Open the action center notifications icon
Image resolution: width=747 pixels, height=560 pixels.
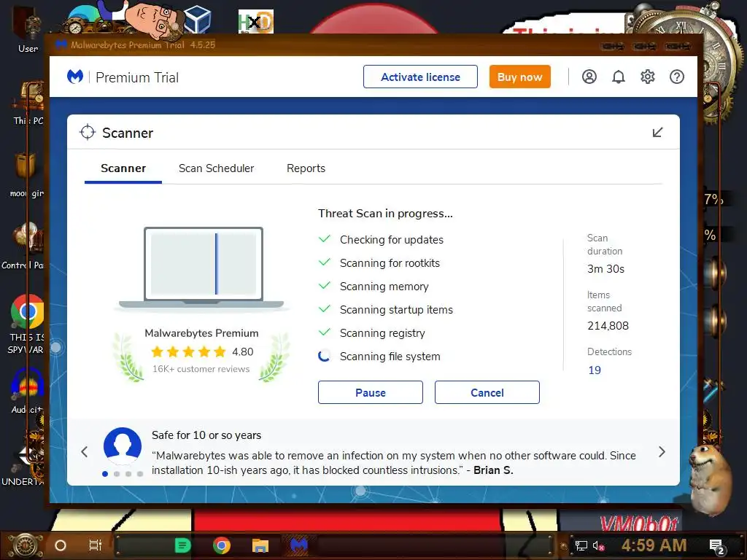click(717, 547)
